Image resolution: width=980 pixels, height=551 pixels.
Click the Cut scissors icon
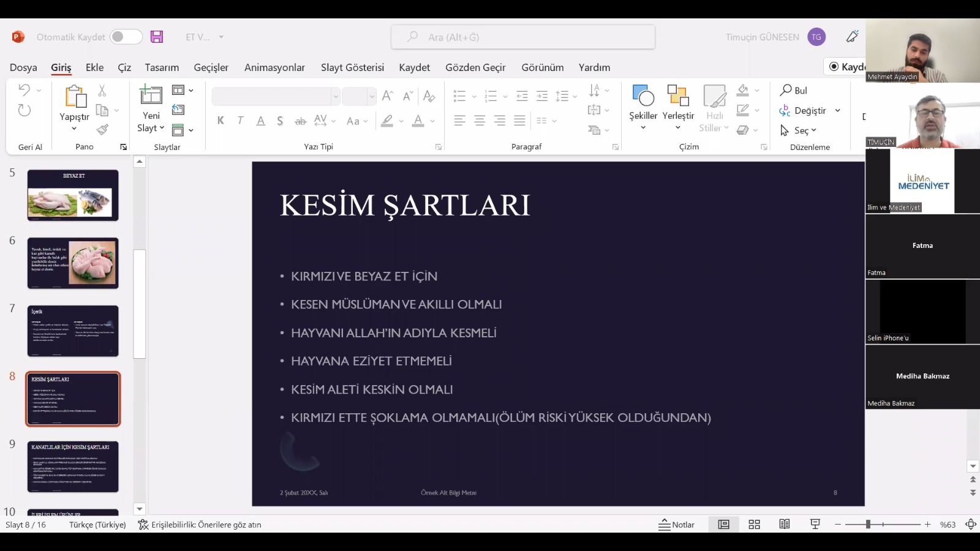point(102,91)
